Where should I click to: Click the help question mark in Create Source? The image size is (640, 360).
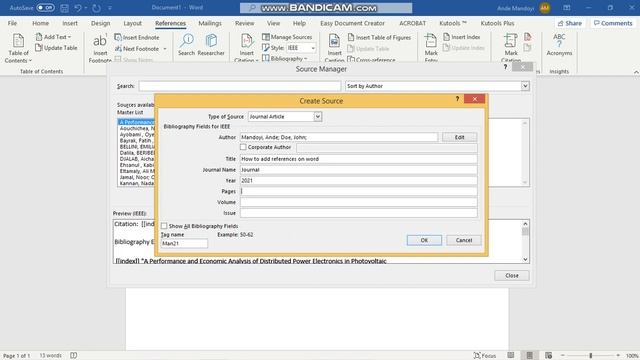click(457, 99)
